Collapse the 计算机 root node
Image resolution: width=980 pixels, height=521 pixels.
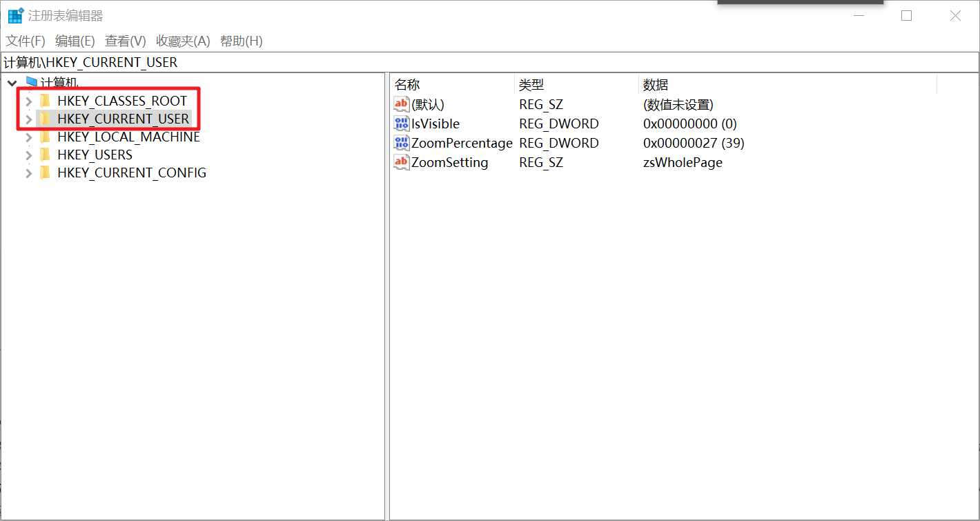coord(12,83)
